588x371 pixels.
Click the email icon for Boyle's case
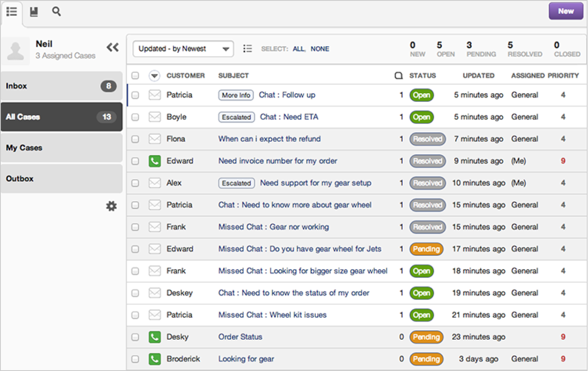pos(155,117)
